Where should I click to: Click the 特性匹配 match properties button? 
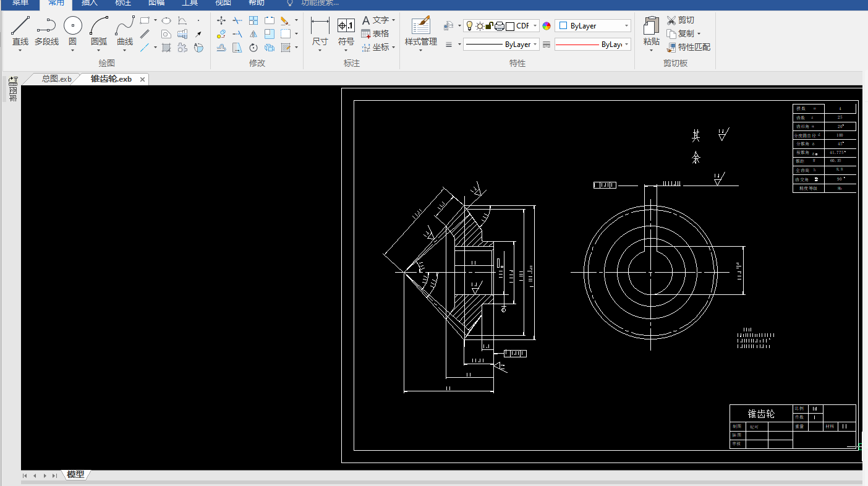click(689, 47)
